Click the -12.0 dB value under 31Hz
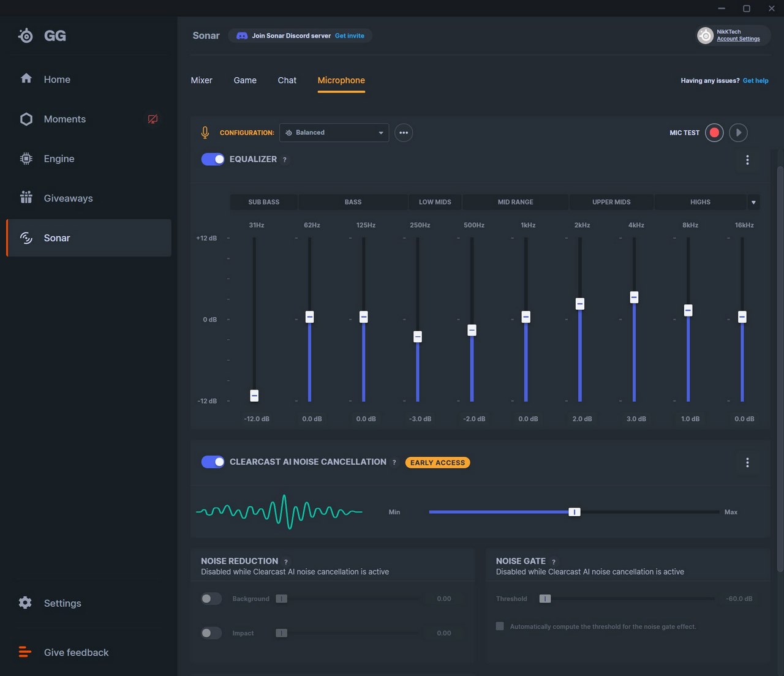The width and height of the screenshot is (784, 676). pyautogui.click(x=257, y=419)
